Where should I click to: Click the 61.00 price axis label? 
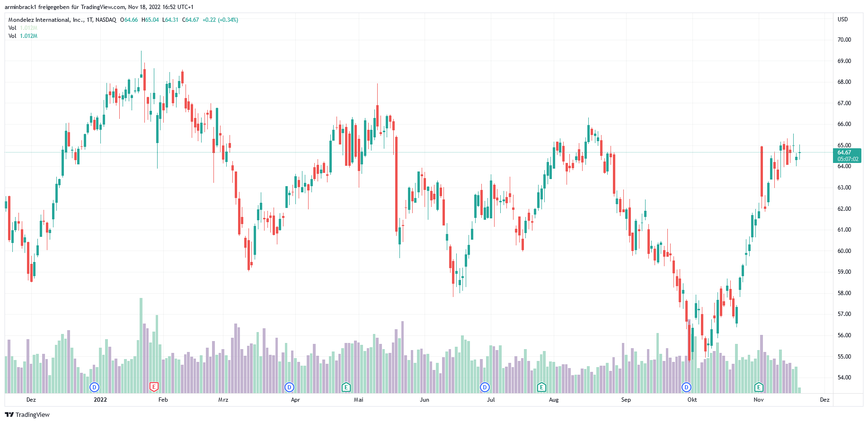[844, 230]
